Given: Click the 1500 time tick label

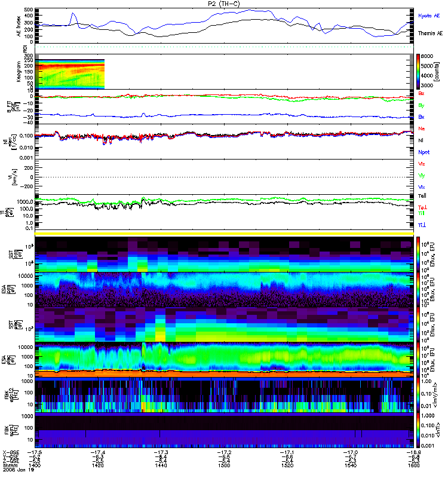Looking at the screenshot, I should [224, 465].
